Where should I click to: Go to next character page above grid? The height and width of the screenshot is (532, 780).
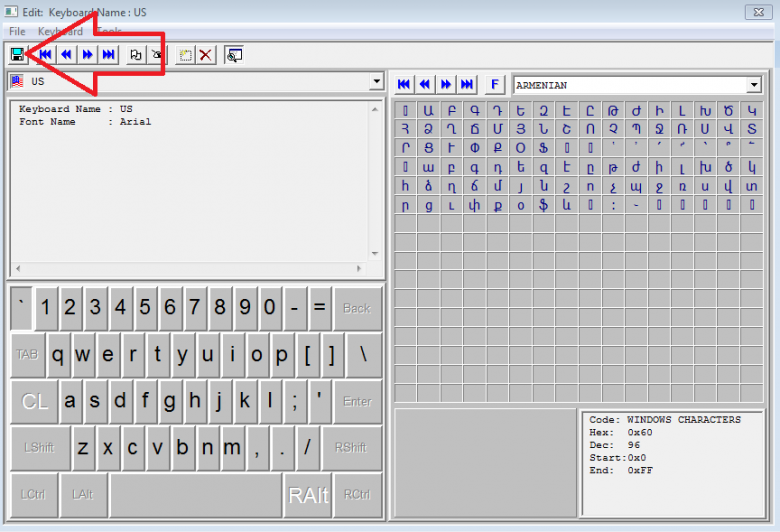pos(446,85)
